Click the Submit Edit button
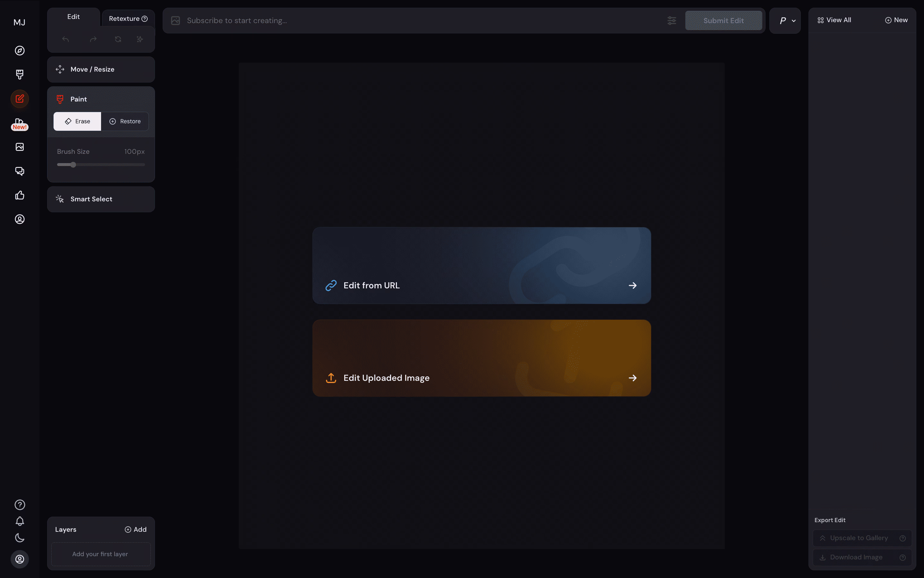This screenshot has width=924, height=578. coord(723,21)
